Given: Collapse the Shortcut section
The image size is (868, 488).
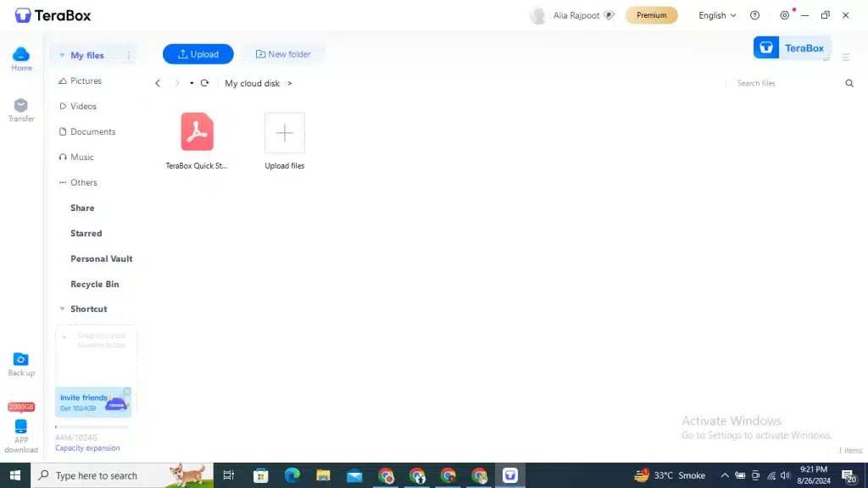Looking at the screenshot, I should click(62, 308).
